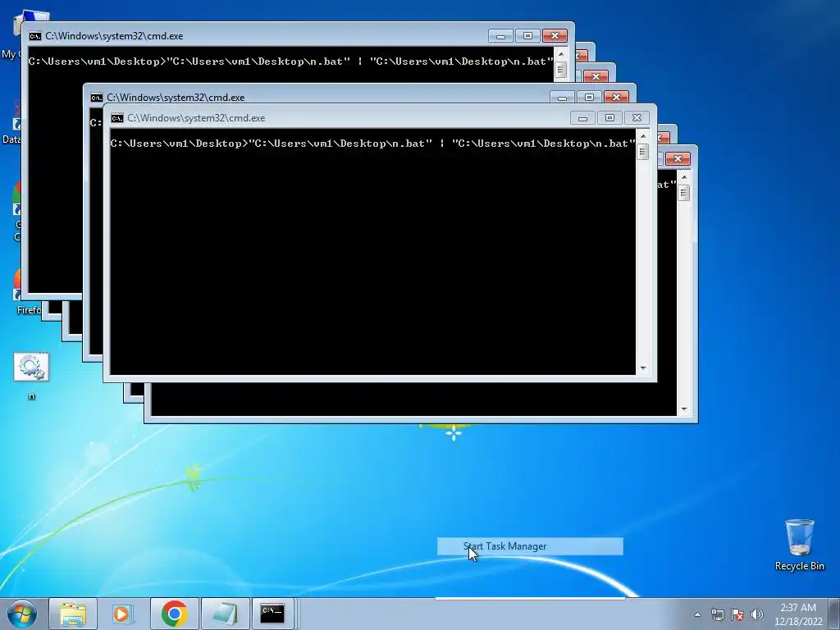840x630 pixels.
Task: Click scroll down arrow of bottom-right rear cmd window
Action: click(x=683, y=409)
